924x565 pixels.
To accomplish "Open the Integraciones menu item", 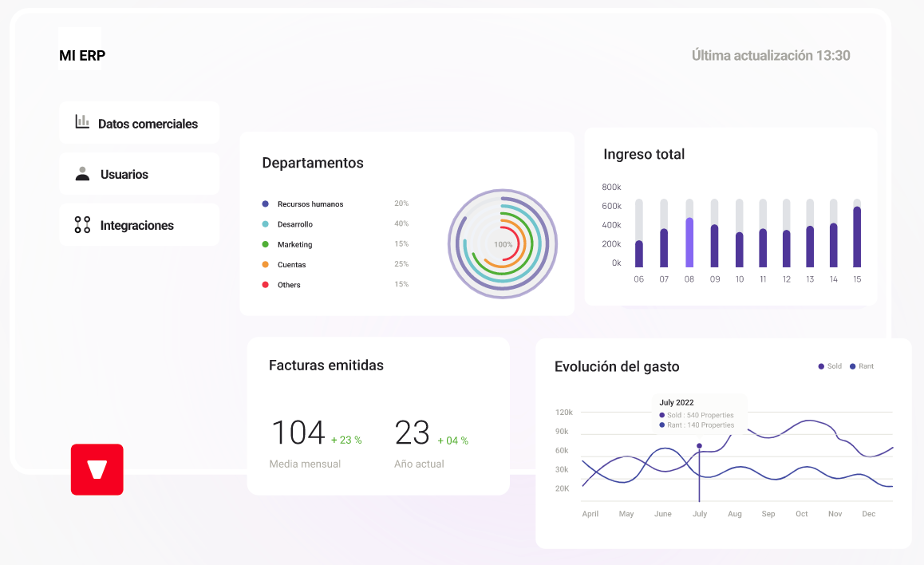I will coord(139,225).
